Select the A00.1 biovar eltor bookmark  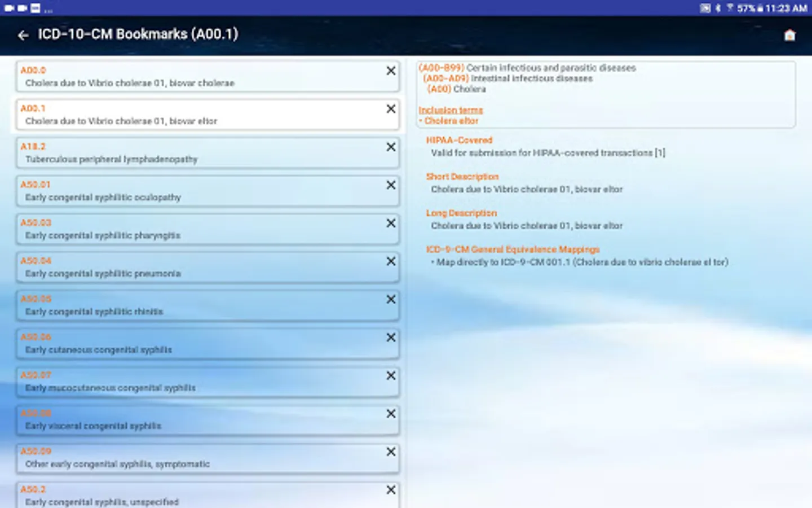coord(208,115)
